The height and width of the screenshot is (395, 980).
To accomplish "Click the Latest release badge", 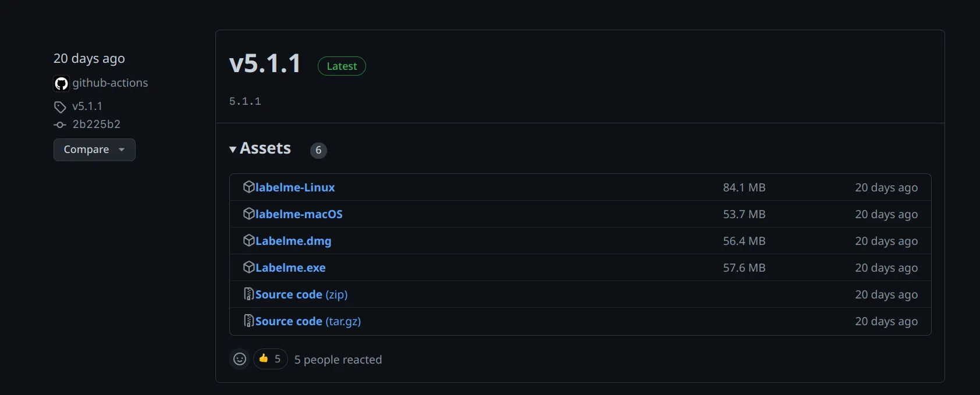I will coord(342,66).
